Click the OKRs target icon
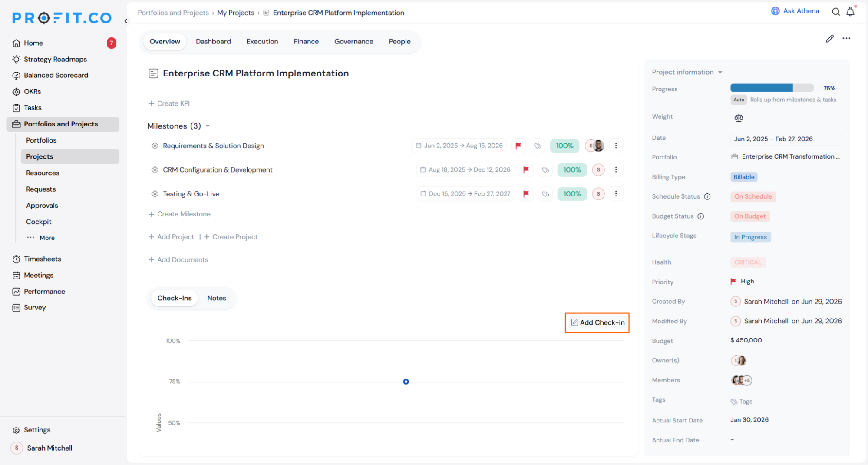This screenshot has height=465, width=868. tap(16, 92)
